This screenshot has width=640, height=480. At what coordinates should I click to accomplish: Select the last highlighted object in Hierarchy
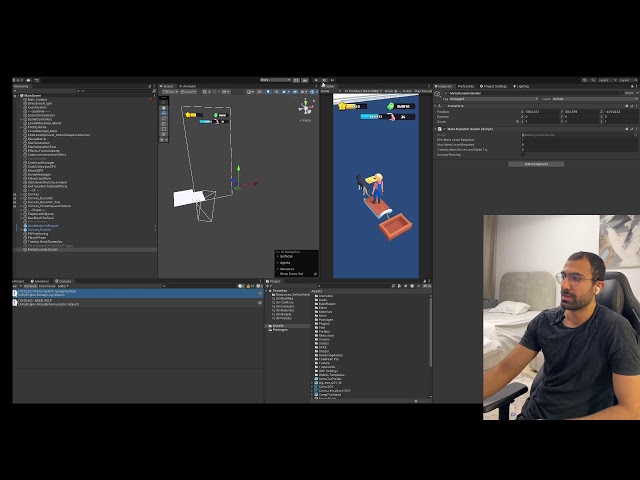coord(85,249)
